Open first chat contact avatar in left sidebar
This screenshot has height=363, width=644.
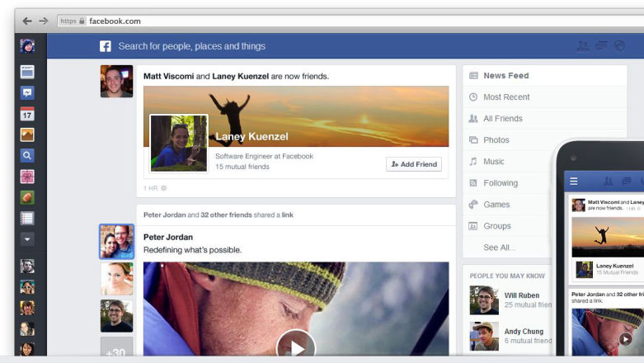point(27,266)
